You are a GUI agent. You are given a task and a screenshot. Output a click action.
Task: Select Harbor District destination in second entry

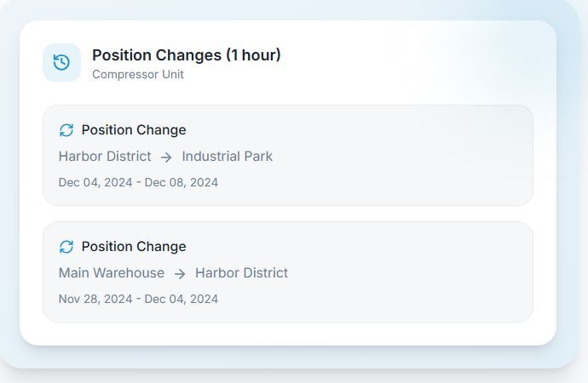[x=241, y=273]
